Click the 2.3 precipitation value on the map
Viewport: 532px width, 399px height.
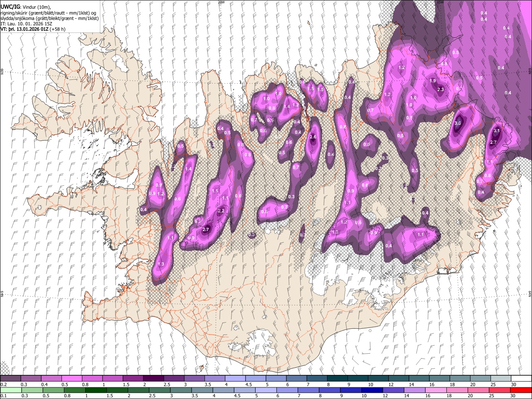point(441,89)
